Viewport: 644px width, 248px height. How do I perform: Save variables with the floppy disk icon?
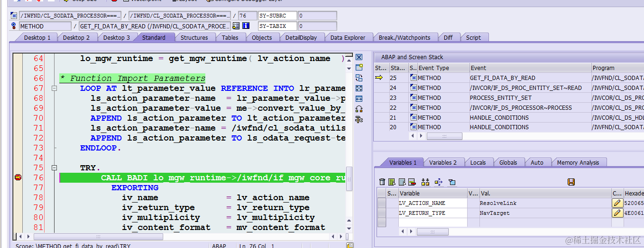(x=571, y=182)
